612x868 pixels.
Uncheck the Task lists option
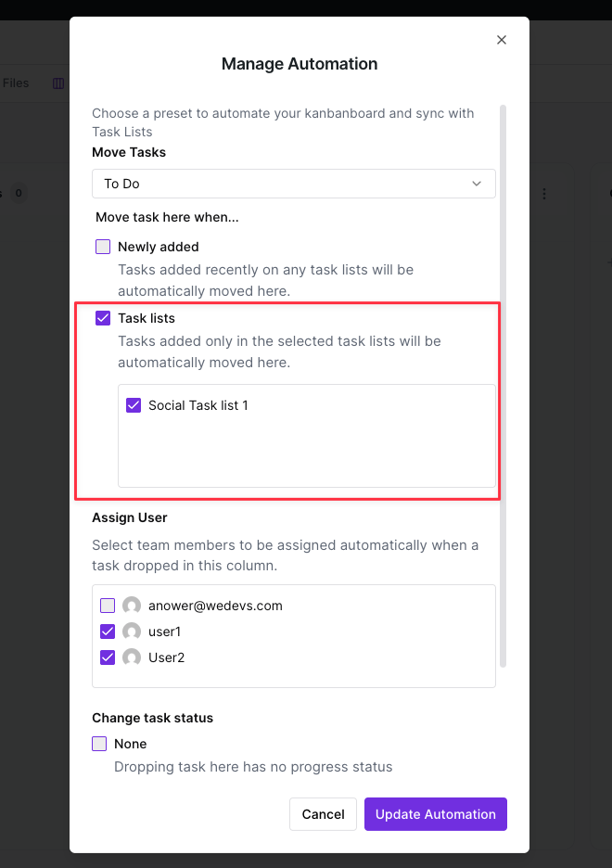coord(104,318)
